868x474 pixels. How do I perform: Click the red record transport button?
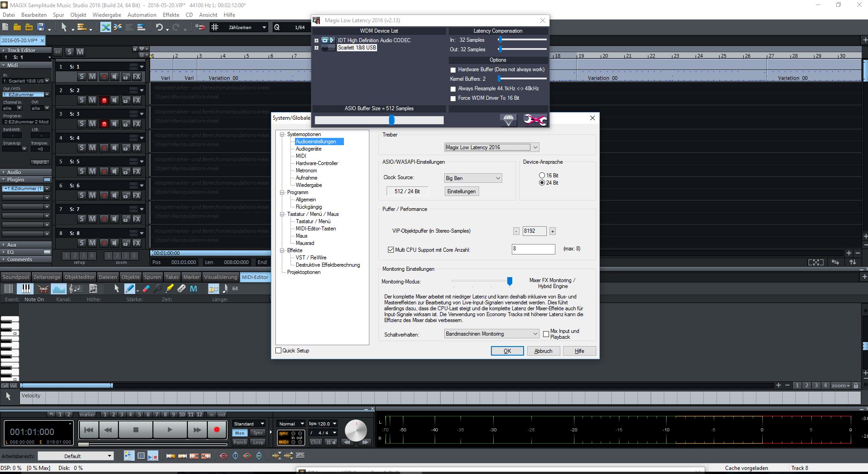[216, 430]
